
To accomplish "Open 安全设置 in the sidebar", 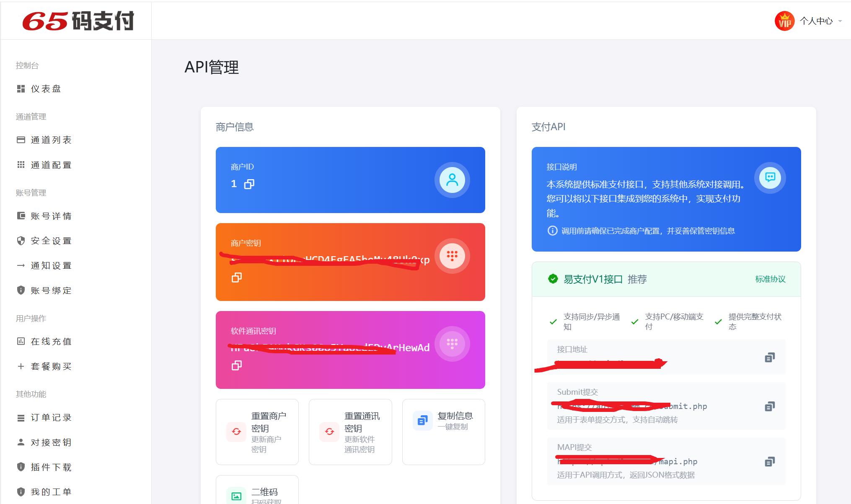I will point(51,241).
